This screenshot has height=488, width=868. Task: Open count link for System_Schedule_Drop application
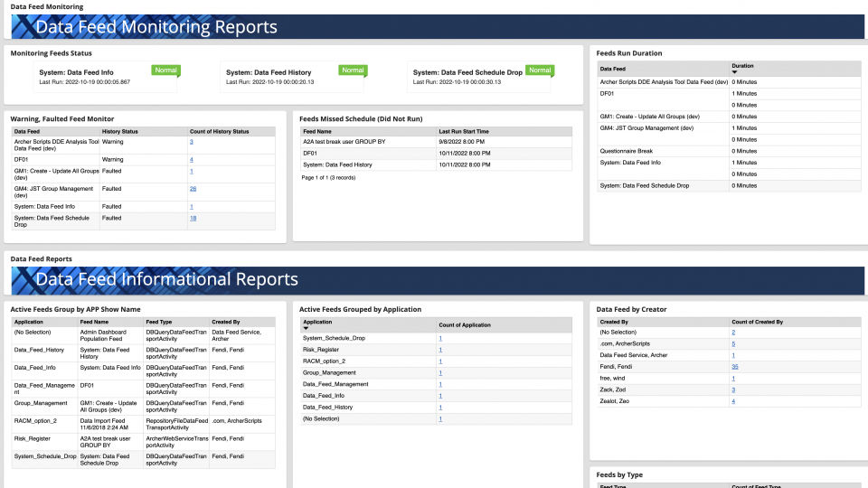coord(440,339)
